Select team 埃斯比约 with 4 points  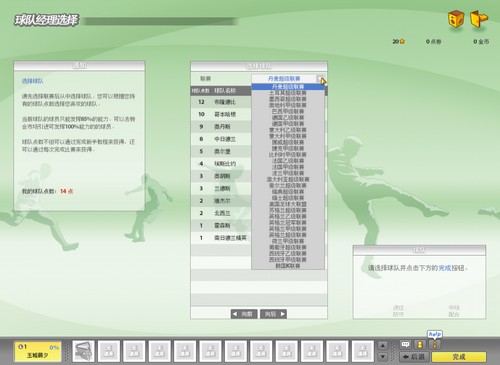point(221,164)
